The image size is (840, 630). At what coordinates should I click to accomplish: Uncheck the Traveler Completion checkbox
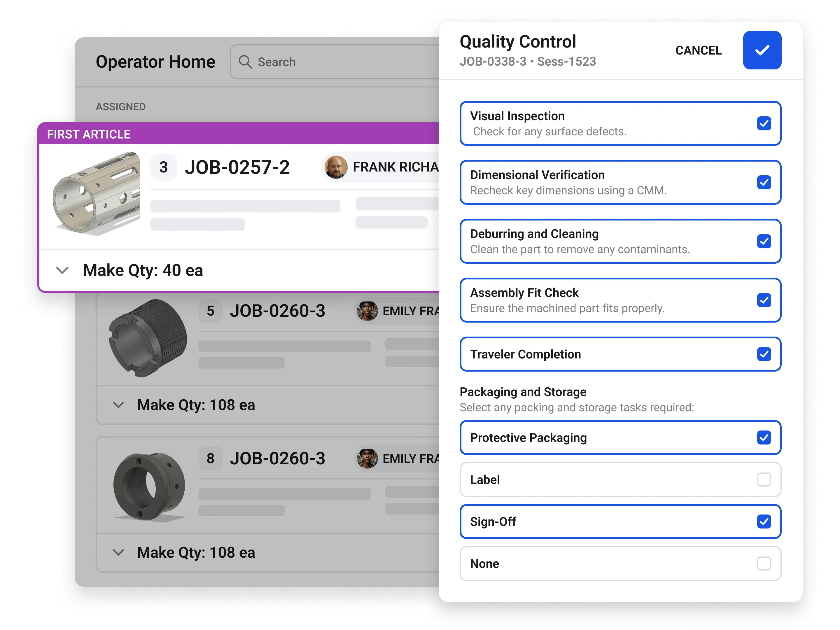764,354
